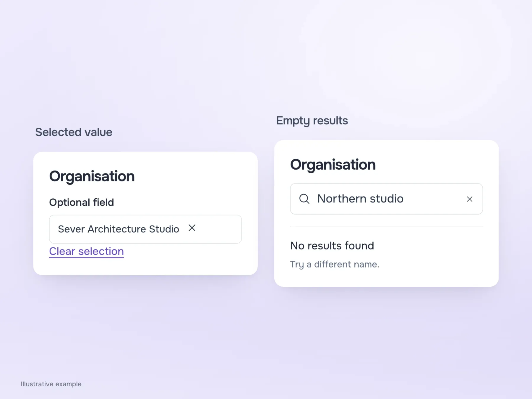Click the No results found message

(332, 246)
